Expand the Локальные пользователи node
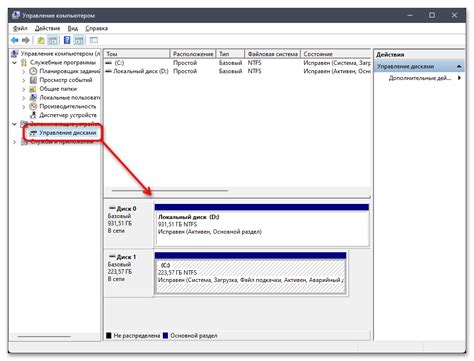The image size is (474, 361). tap(24, 98)
